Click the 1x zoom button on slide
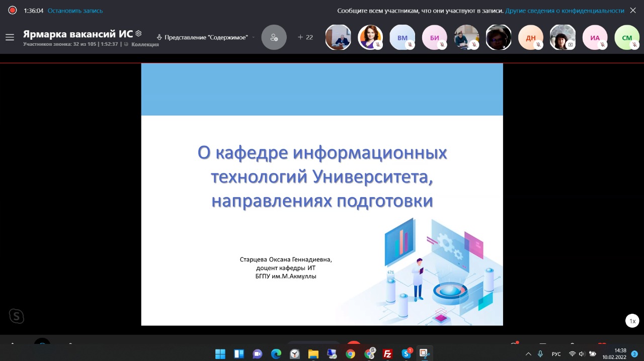This screenshot has width=644, height=361. coord(633,321)
